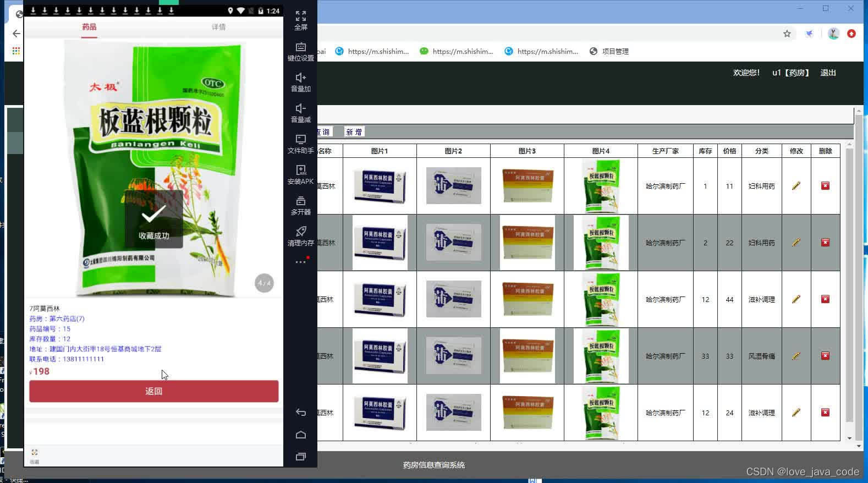Open the green-icon https://m.shishim... bookmark
This screenshot has width=868, height=483.
coord(457,51)
